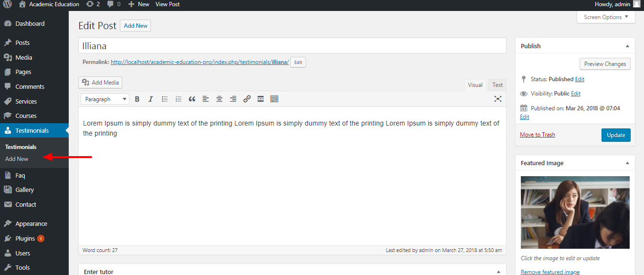This screenshot has width=644, height=275.
Task: Open Pages in sidebar
Action: pos(34,72)
